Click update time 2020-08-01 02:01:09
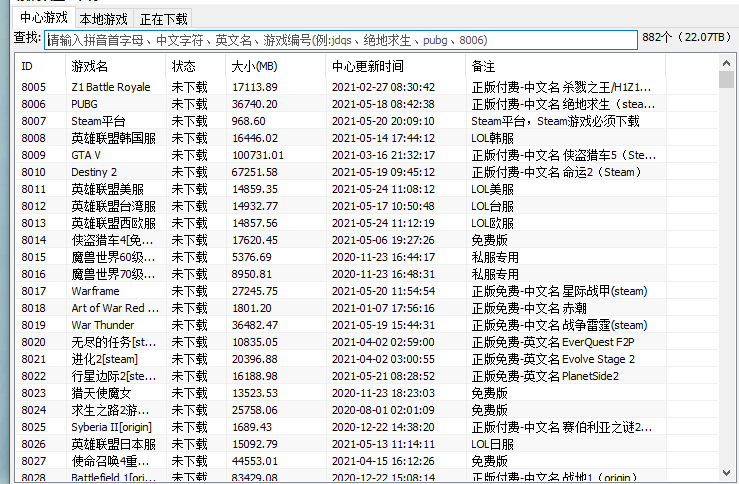 [x=383, y=410]
